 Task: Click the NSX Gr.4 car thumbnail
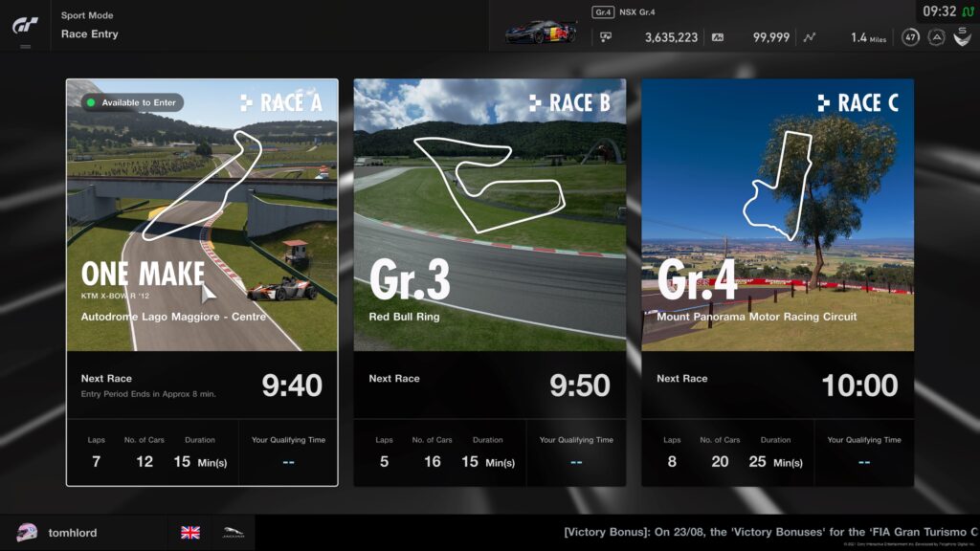(541, 32)
